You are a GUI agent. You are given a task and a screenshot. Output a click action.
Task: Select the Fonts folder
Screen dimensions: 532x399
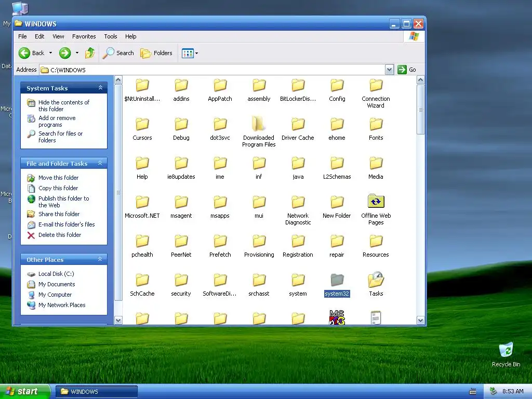[x=376, y=129]
